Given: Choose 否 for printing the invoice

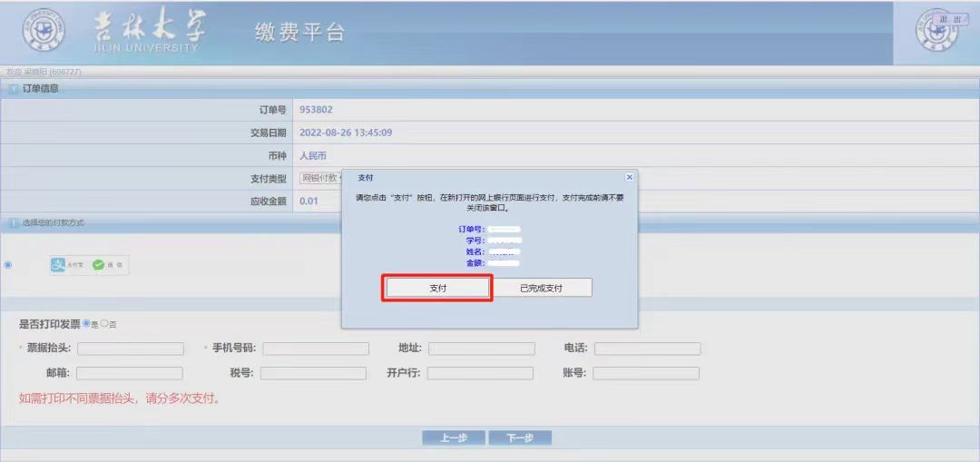Looking at the screenshot, I should [x=104, y=323].
